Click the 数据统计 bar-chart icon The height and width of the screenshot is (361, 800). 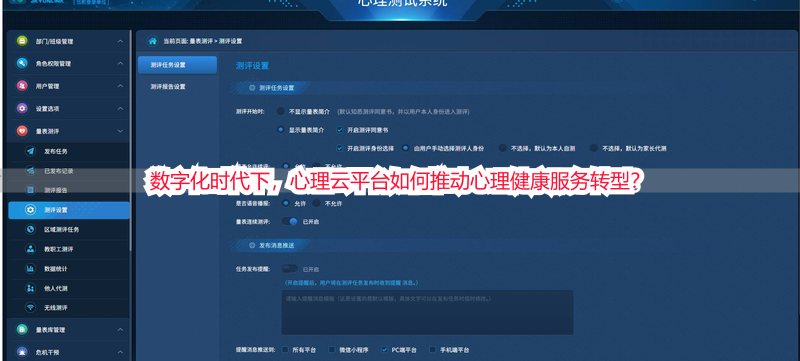pyautogui.click(x=31, y=268)
